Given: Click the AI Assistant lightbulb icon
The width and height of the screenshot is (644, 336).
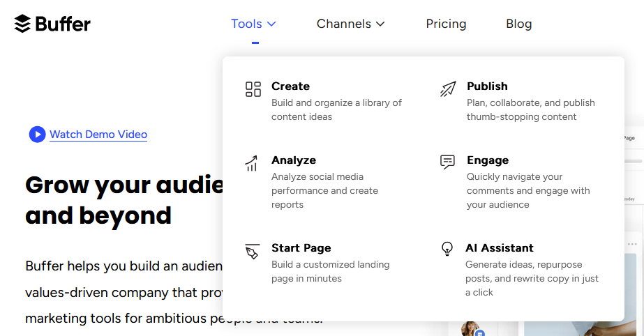Looking at the screenshot, I should click(x=447, y=249).
